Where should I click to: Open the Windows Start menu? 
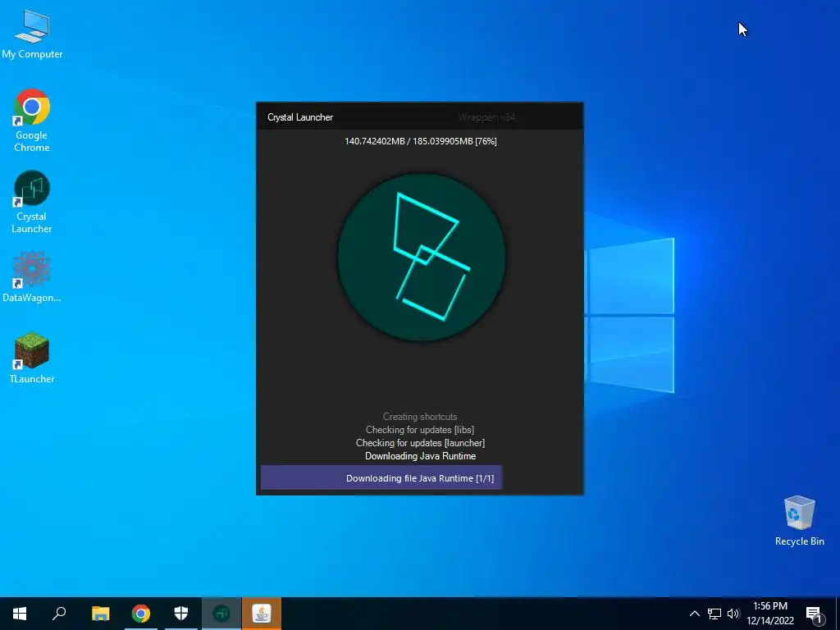coord(20,614)
